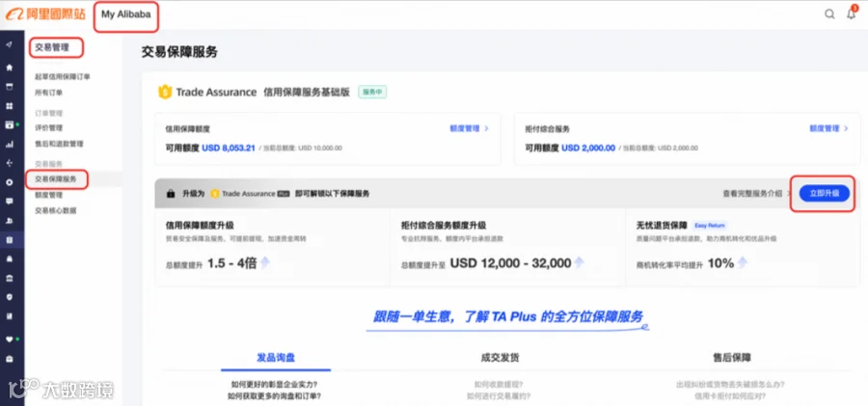This screenshot has height=406, width=868.
Task: Expand 查看完整服务介绍 chevron link
Action: pos(755,193)
